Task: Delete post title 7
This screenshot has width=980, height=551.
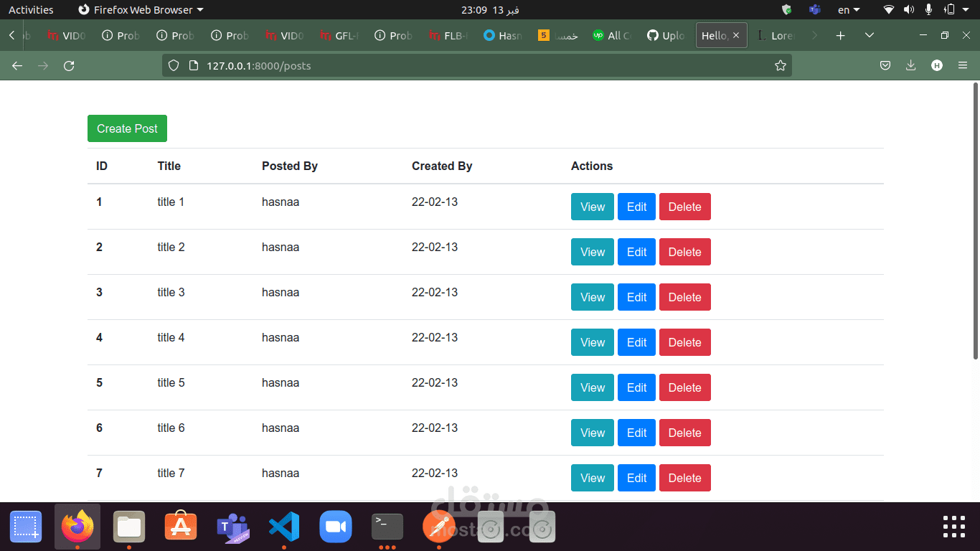Action: pos(685,478)
